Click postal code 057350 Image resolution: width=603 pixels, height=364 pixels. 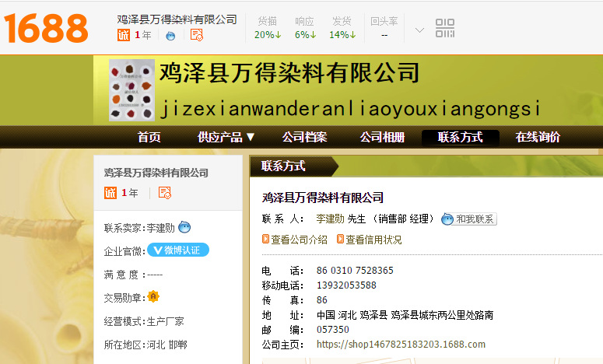click(333, 330)
